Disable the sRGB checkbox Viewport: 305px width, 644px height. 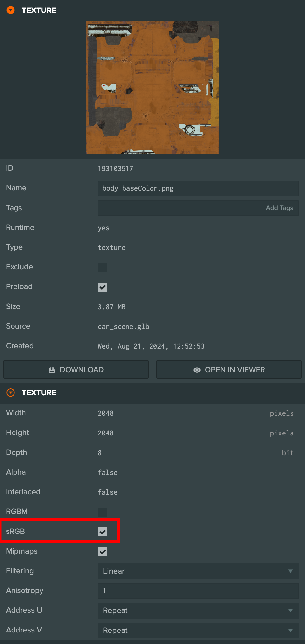coord(102,532)
